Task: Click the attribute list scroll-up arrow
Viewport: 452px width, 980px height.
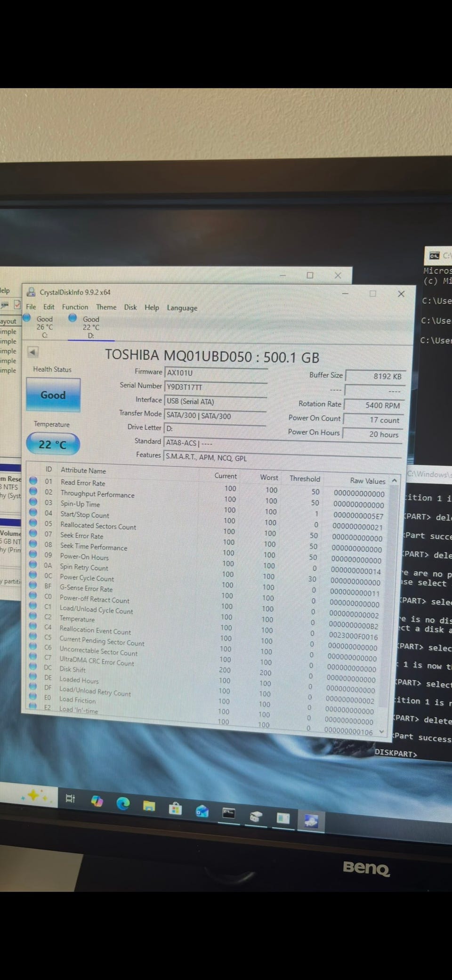Action: point(395,480)
